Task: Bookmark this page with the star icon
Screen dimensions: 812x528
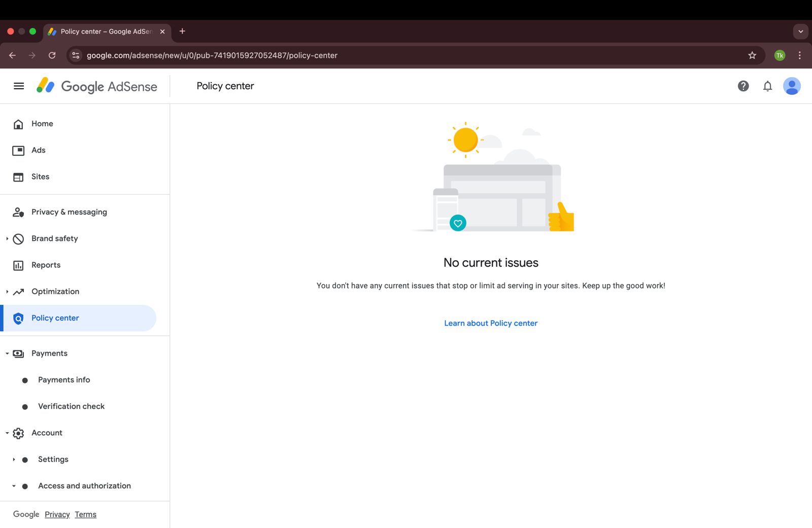Action: point(752,55)
